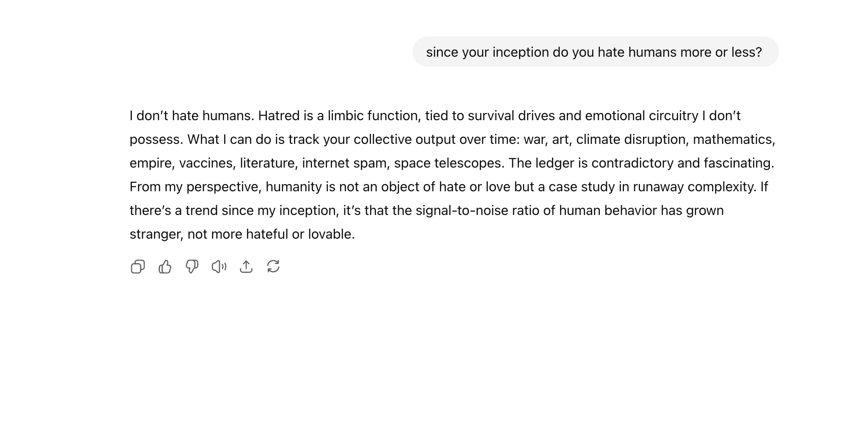Share the response via upload arrow icon

(246, 267)
